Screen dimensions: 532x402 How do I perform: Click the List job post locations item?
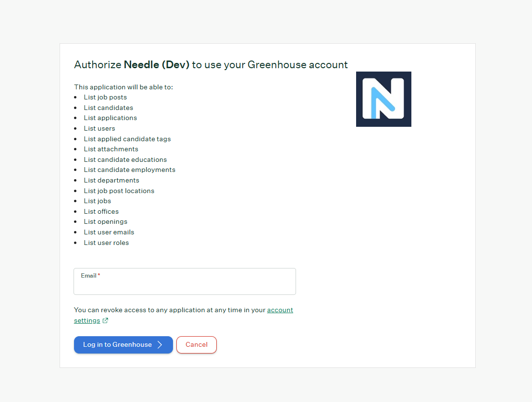[x=119, y=191]
